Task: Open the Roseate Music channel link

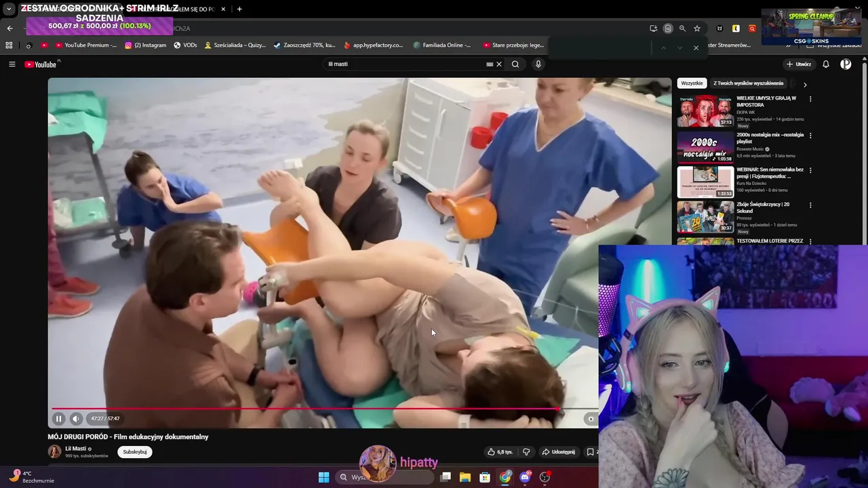Action: pos(751,149)
